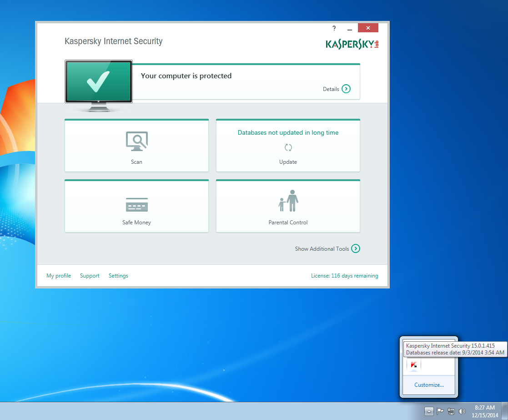Click the Parental Control label

[288, 223]
